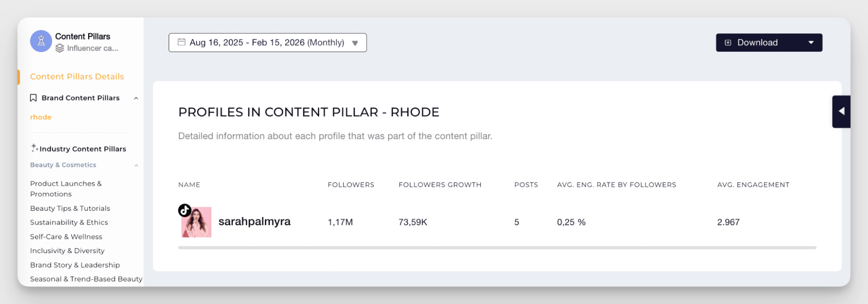Click the Content Pillars hourglass logo icon
Screen dimensions: 868x304
coord(41,41)
